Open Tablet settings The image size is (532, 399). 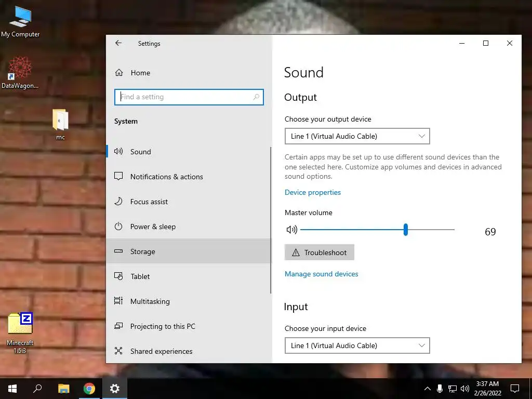click(x=188, y=276)
